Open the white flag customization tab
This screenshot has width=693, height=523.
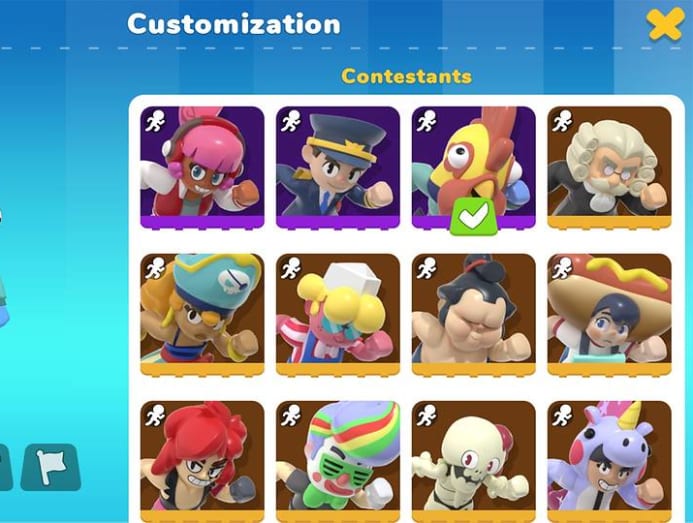[x=50, y=467]
